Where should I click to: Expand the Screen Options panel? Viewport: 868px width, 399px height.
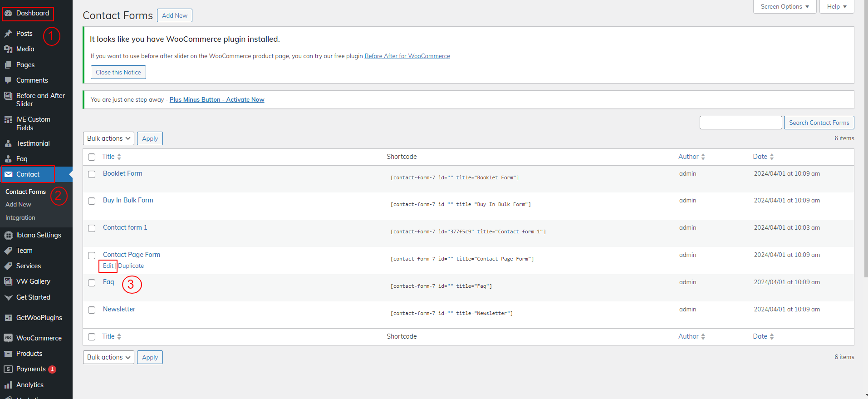(x=785, y=7)
